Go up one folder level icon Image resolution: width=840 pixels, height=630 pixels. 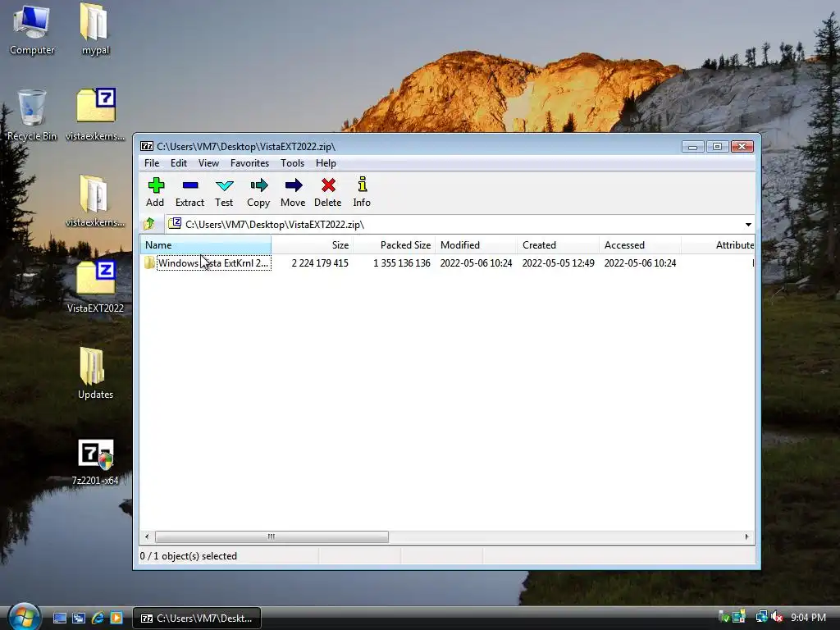149,224
